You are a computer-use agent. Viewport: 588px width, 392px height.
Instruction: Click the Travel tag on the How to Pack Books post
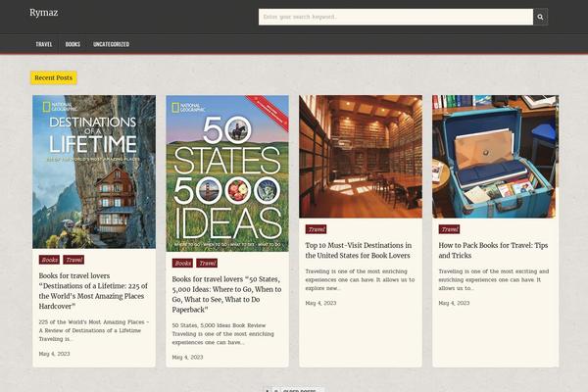[449, 229]
